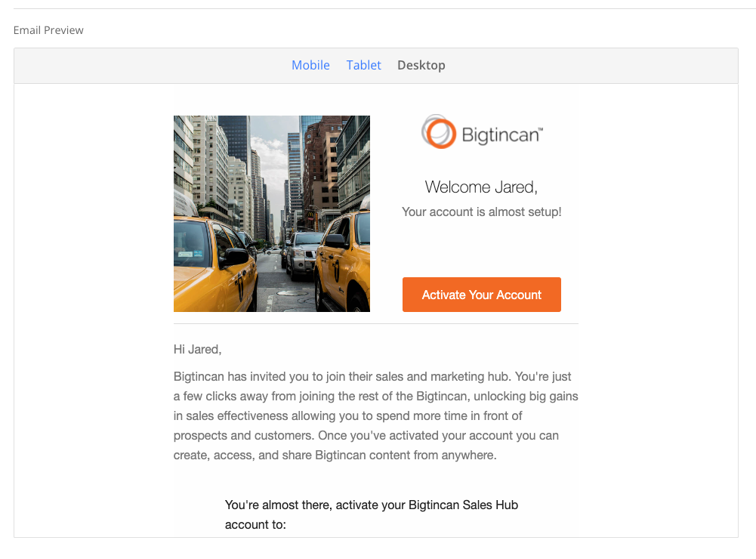Click the paragraph starting 'Bigtincan has invited you'
Screen dimensions: 756x559
pos(375,415)
